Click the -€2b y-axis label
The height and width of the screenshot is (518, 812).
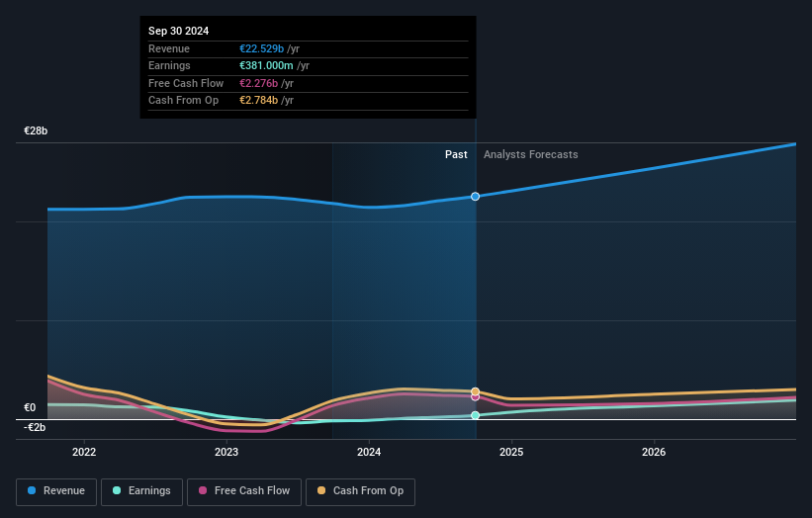[x=35, y=427]
